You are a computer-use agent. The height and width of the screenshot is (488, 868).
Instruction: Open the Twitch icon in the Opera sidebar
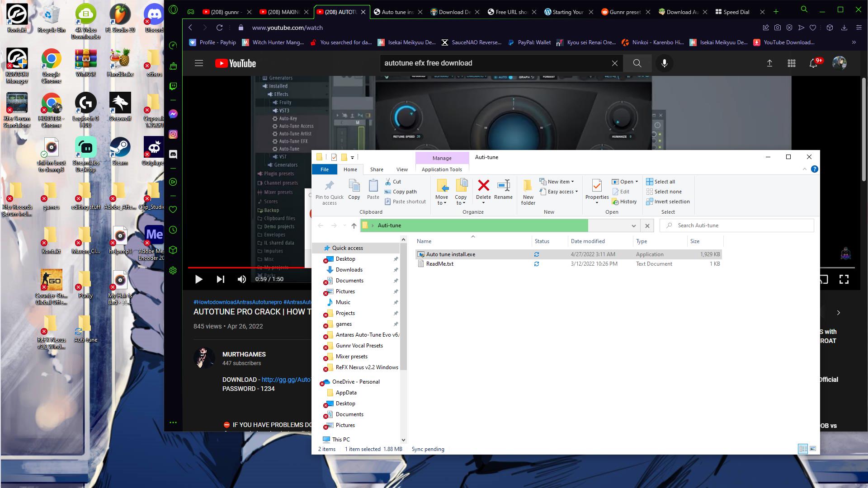pyautogui.click(x=173, y=86)
